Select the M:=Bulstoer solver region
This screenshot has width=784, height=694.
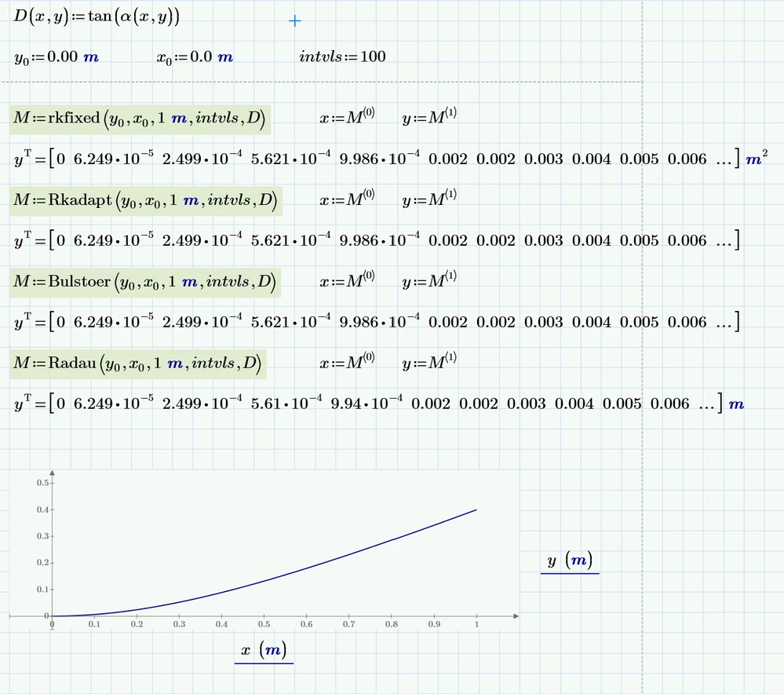point(145,283)
